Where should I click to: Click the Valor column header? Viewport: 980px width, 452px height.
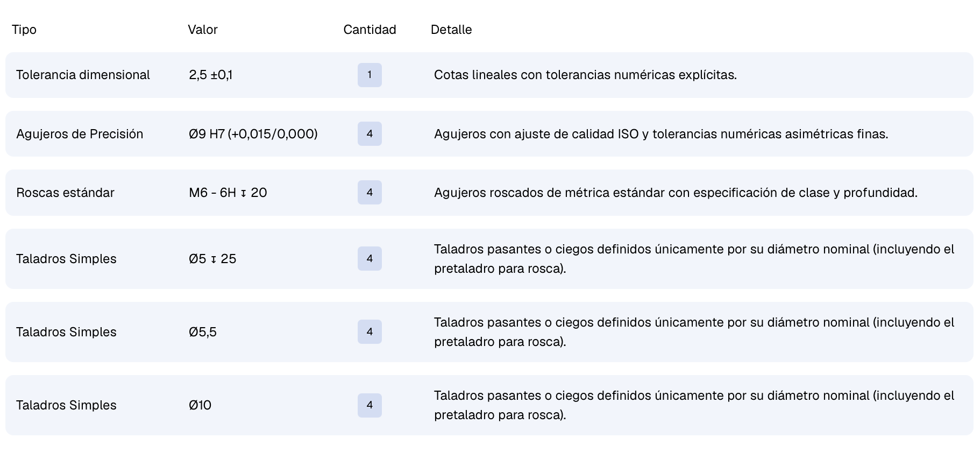pyautogui.click(x=203, y=30)
